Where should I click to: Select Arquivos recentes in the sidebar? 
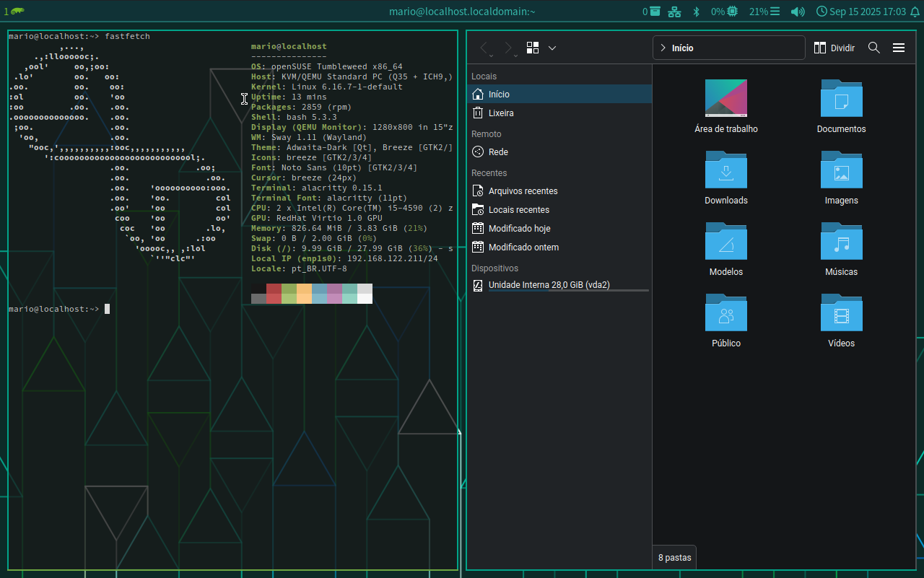click(523, 191)
